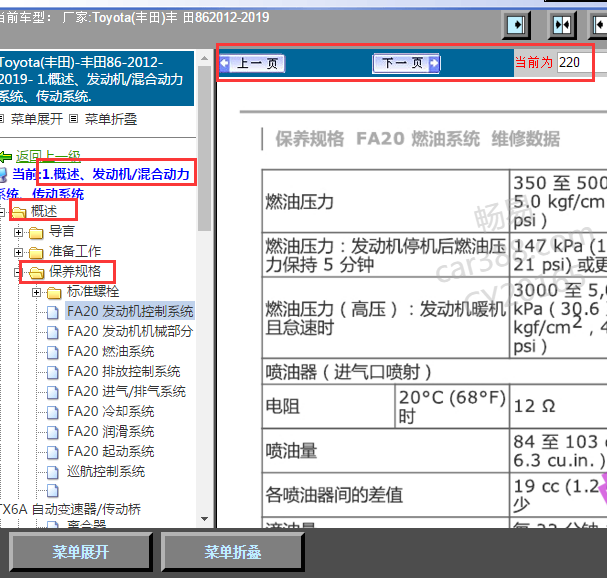Click open folder icon of 保养规格
Viewport: 607px width, 578px height.
(x=36, y=273)
